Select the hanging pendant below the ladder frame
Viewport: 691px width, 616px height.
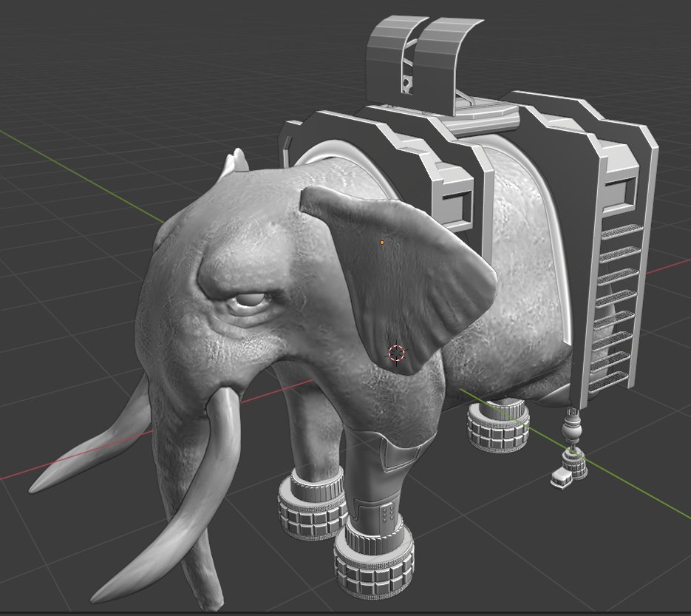click(x=573, y=443)
